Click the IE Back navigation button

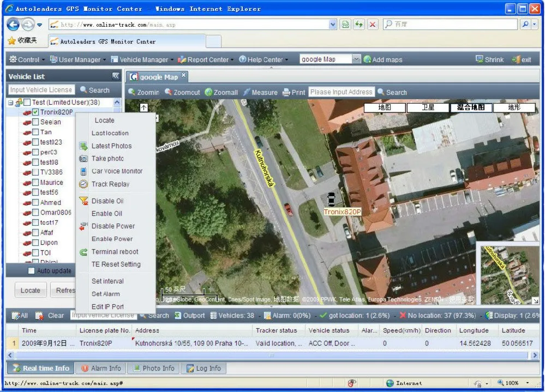[x=14, y=25]
